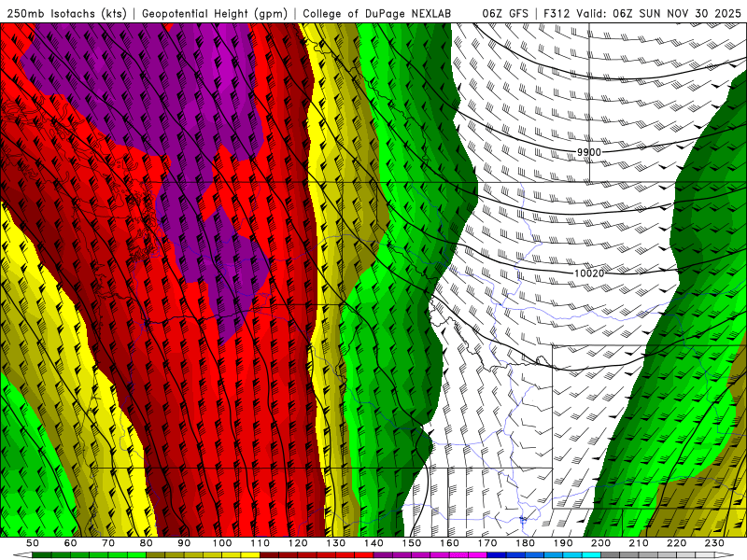
Task: Select the gray legend swatch below 200
Action: point(611,555)
